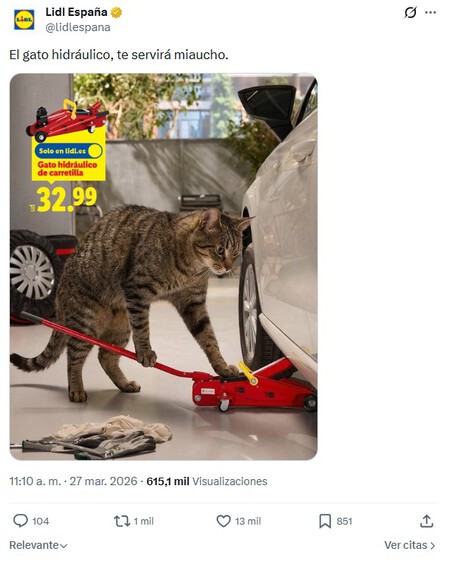This screenshot has width=450, height=561.
Task: Click the reply speech bubble icon
Action: coord(20,521)
